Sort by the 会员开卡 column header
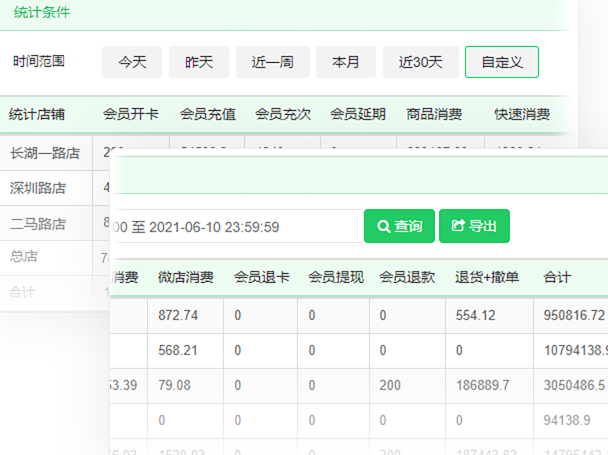The height and width of the screenshot is (455, 608). pyautogui.click(x=131, y=114)
